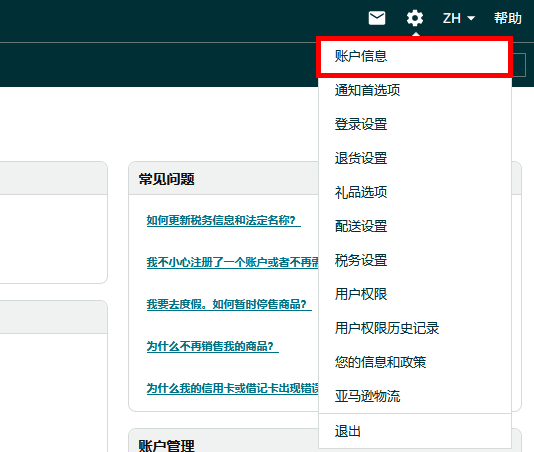Open FAQ link 我要去度假 如何暂时停售商品
This screenshot has height=452, width=534.
pyautogui.click(x=229, y=304)
